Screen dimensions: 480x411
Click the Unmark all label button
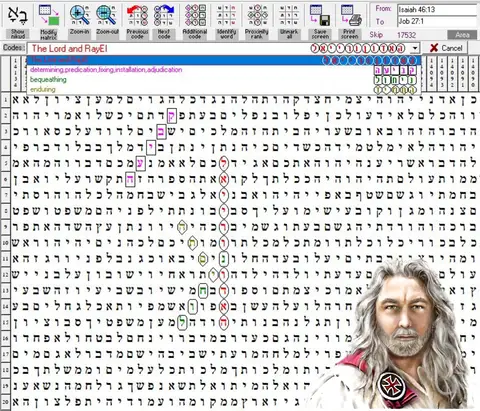(289, 34)
